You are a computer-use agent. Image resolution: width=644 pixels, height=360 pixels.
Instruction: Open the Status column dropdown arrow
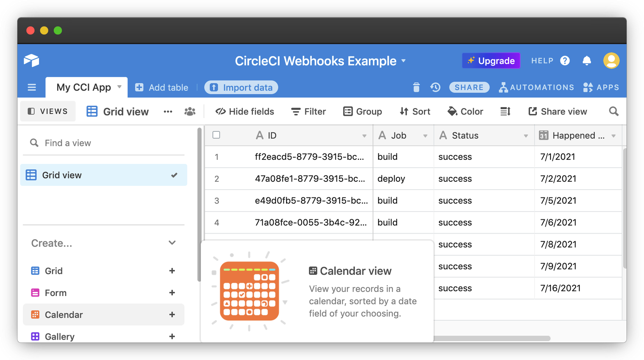526,136
